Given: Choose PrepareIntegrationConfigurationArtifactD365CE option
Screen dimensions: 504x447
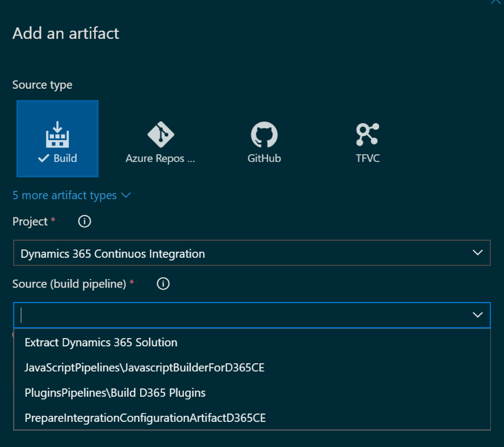Looking at the screenshot, I should [x=252, y=418].
